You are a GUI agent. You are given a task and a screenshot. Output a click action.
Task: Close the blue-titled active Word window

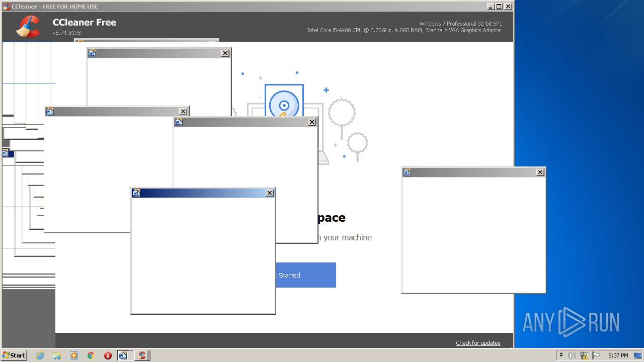tap(270, 193)
